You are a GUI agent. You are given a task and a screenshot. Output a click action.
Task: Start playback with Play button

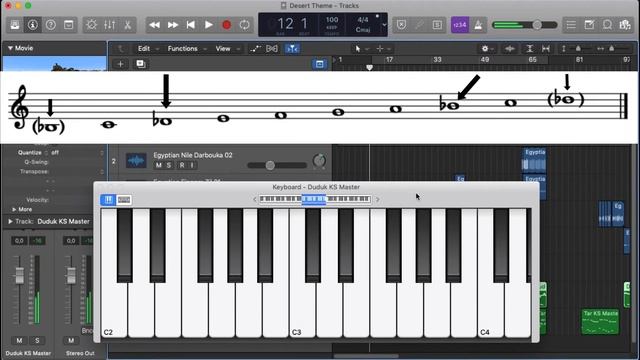pyautogui.click(x=209, y=25)
